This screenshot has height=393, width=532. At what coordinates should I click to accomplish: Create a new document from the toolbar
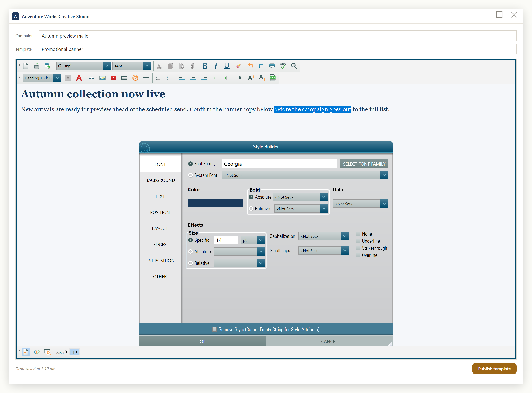pos(26,66)
